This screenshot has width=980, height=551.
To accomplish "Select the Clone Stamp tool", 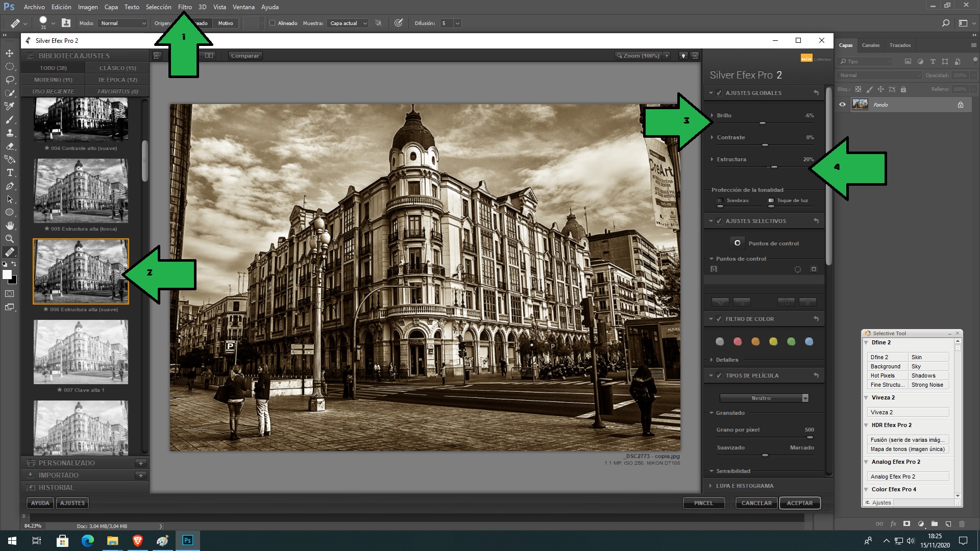I will 10,133.
